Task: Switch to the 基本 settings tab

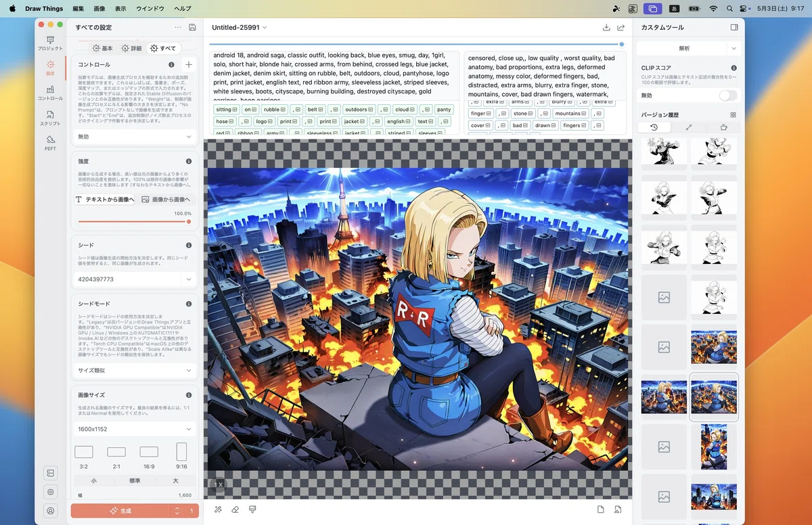Action: point(103,49)
